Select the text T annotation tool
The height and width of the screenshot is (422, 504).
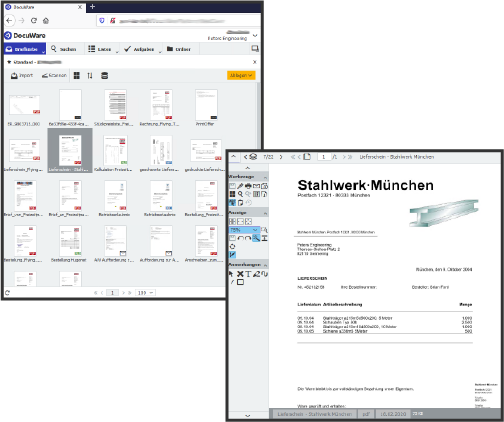pos(248,274)
